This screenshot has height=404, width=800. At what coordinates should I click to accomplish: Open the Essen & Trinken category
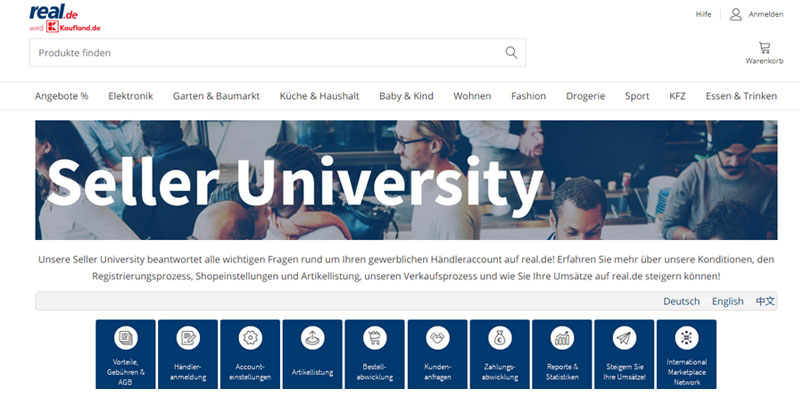(741, 96)
